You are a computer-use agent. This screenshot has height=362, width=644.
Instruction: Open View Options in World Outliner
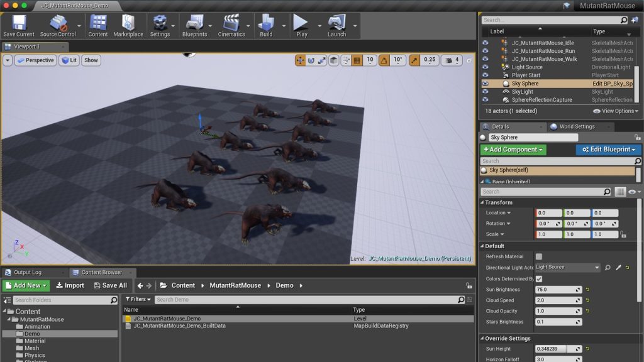tap(616, 111)
